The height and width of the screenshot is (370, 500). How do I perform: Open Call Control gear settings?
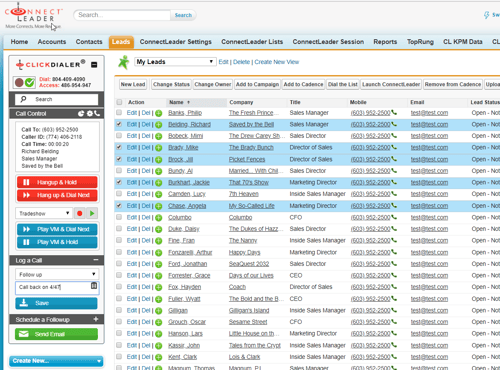click(x=89, y=114)
